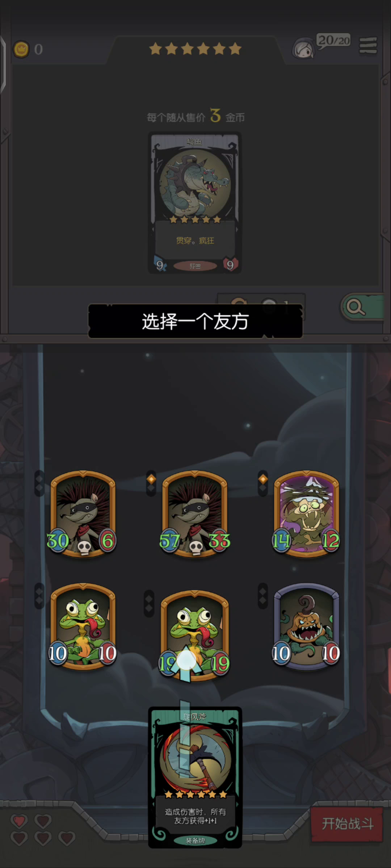Toggle the slot marker beside the witch
391x868 pixels.
(263, 483)
